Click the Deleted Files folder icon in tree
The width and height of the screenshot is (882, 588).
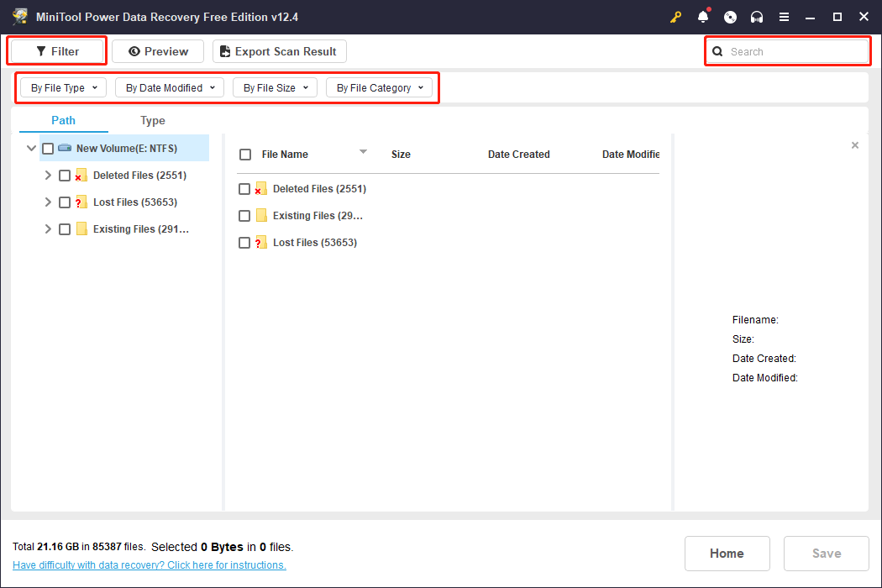point(81,175)
